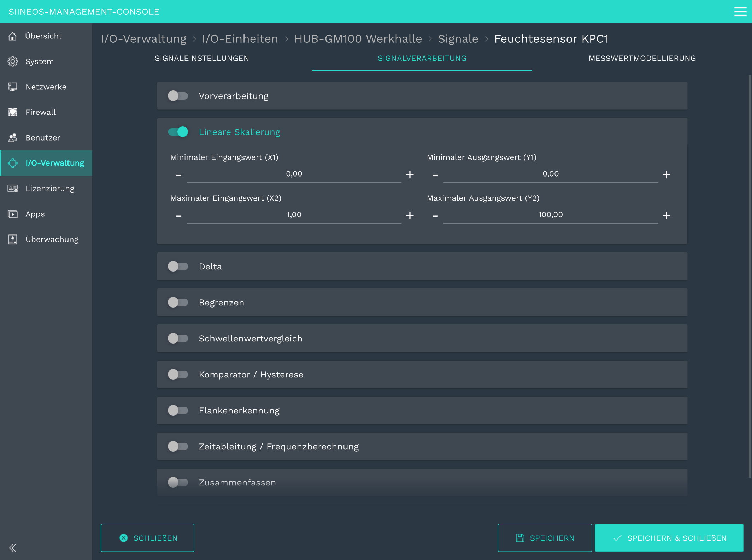Open the Messwertmodellierung tab
This screenshot has height=560, width=752.
[642, 58]
